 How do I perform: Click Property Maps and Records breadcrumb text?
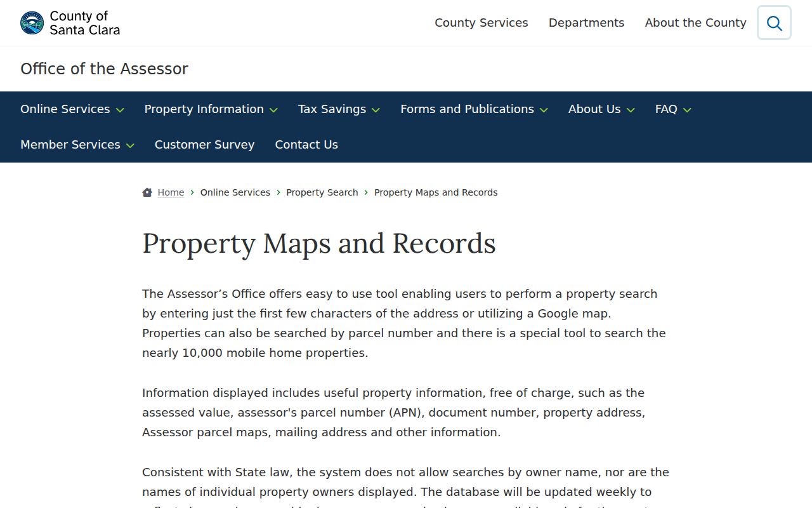(x=436, y=192)
